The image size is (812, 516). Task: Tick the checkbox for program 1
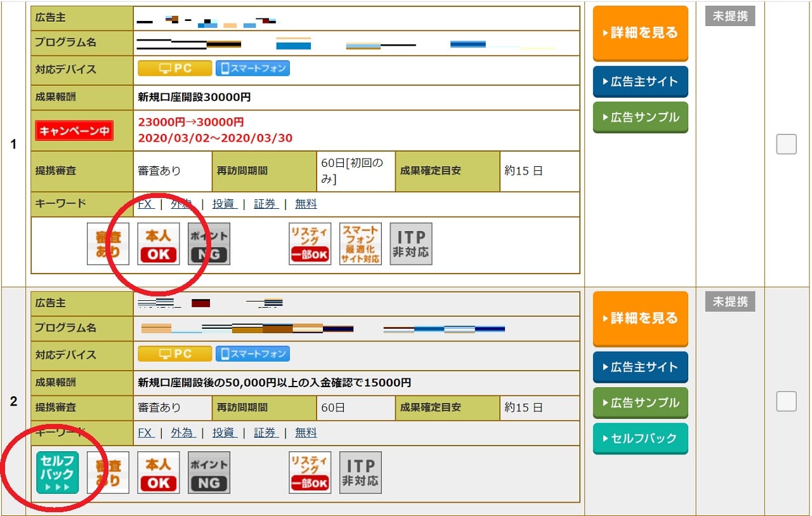786,145
